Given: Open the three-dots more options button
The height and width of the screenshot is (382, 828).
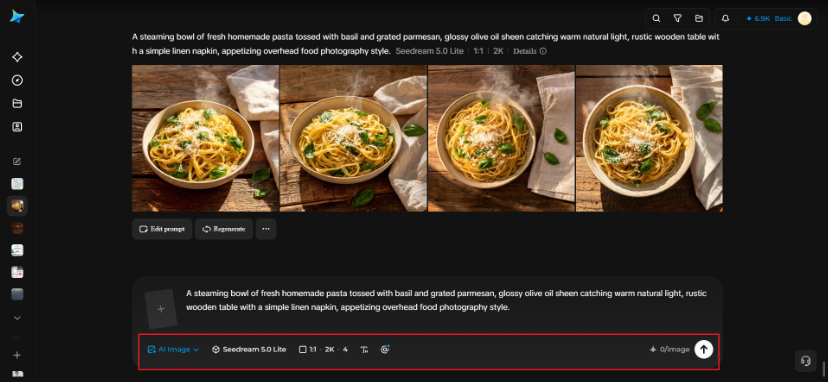Looking at the screenshot, I should pyautogui.click(x=266, y=229).
